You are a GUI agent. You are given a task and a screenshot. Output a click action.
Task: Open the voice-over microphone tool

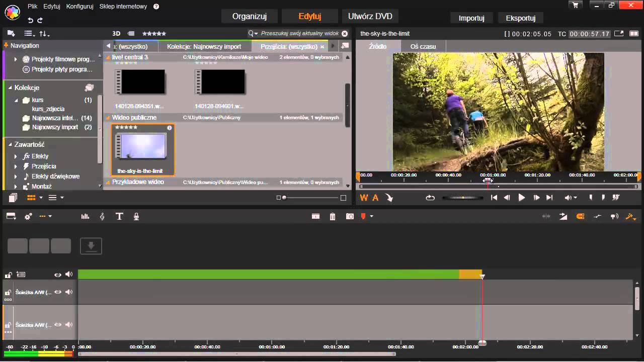pos(136,216)
